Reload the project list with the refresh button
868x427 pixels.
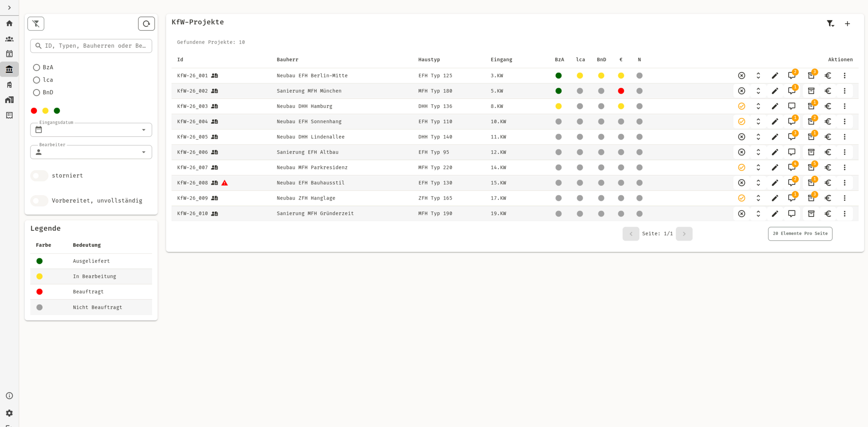[146, 24]
